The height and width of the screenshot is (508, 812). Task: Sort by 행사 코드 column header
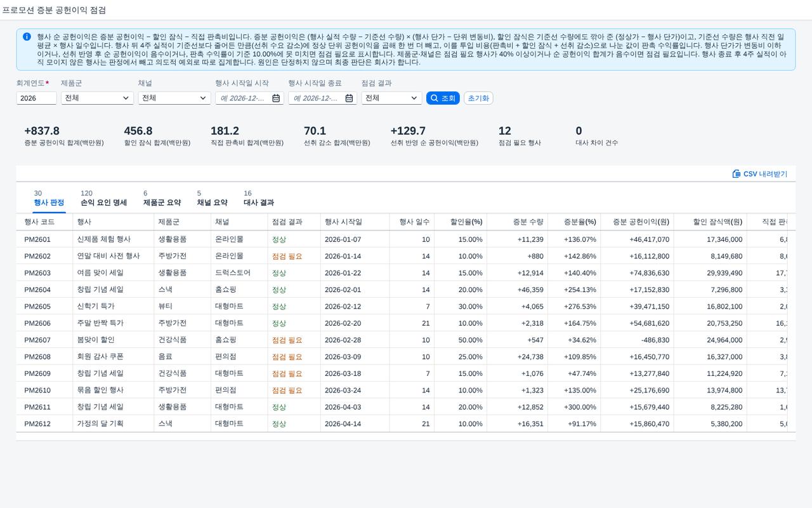[x=44, y=222]
